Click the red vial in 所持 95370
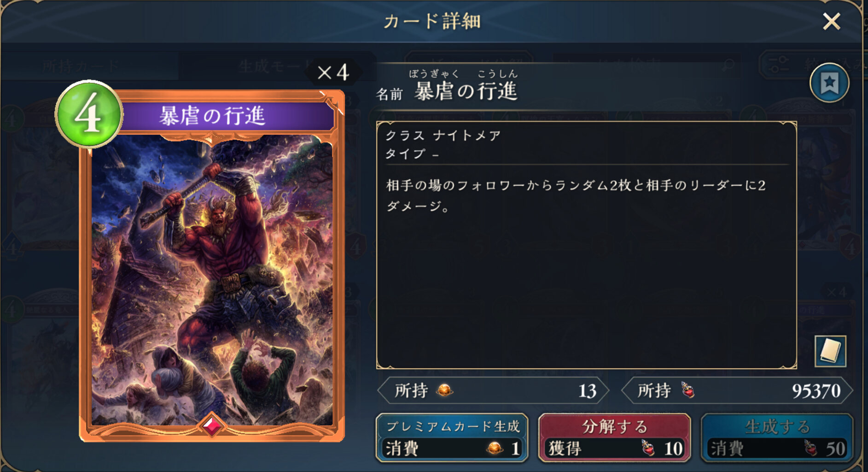The height and width of the screenshot is (472, 868). (687, 390)
